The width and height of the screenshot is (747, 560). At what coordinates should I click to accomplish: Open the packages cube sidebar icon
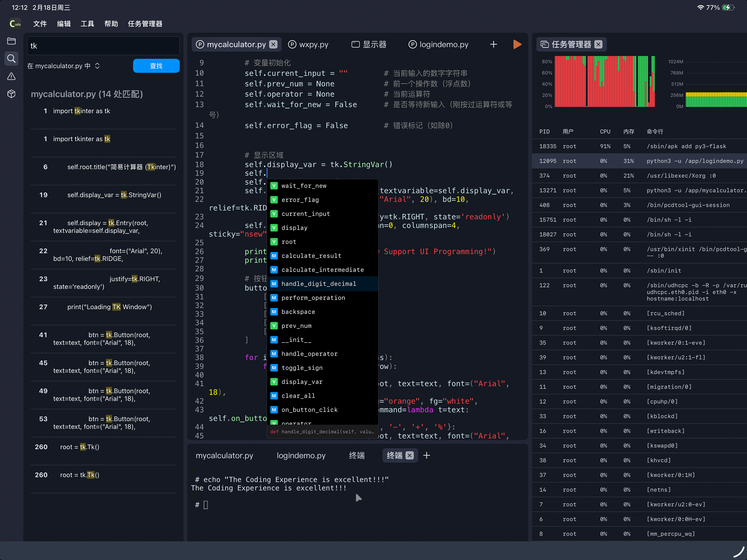tap(11, 94)
